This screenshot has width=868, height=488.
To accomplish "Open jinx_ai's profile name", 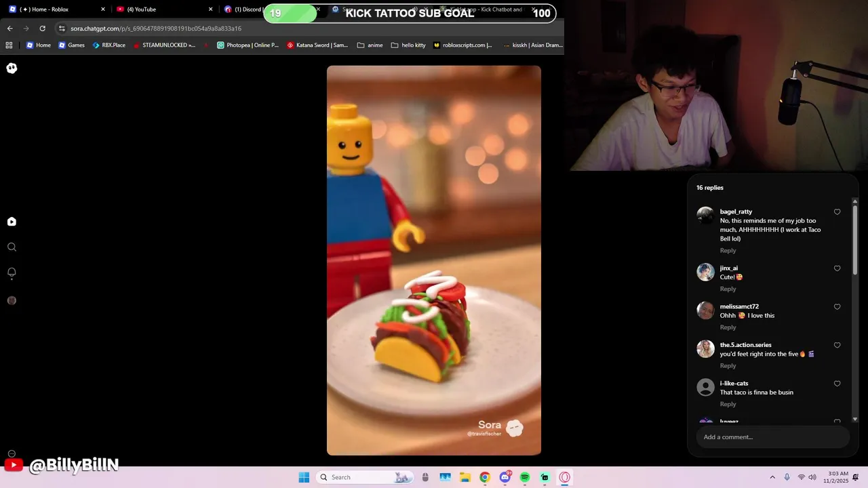I will pyautogui.click(x=729, y=268).
